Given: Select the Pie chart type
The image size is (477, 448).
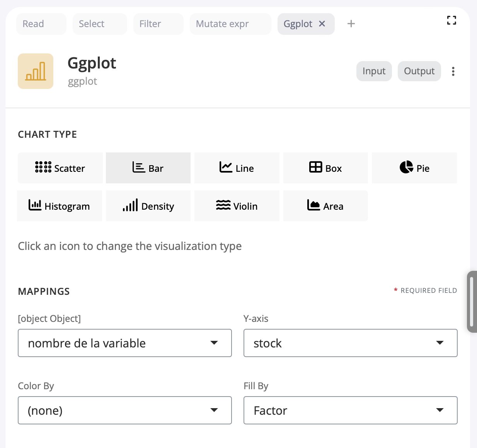Looking at the screenshot, I should pos(414,168).
